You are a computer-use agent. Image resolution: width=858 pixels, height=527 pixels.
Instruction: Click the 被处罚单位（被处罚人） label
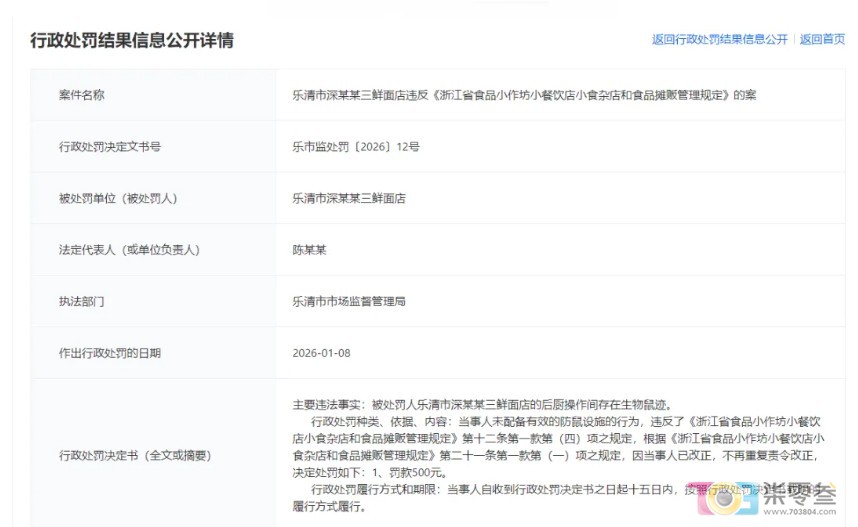pos(118,198)
